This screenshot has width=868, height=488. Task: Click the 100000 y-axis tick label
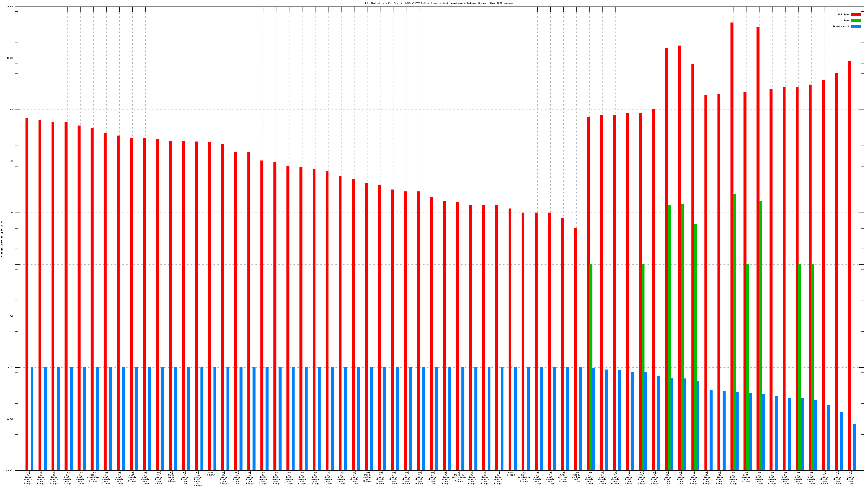[x=10, y=7]
